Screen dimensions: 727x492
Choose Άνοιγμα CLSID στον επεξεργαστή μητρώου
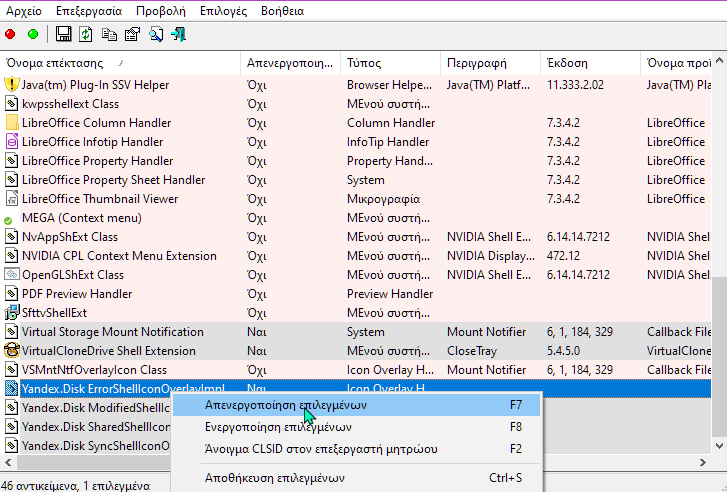click(357, 449)
